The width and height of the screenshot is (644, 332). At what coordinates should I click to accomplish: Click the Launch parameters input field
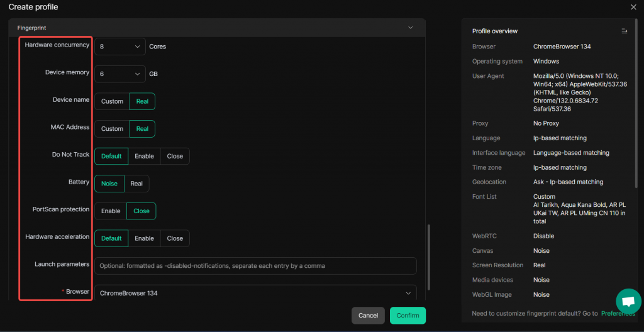click(x=255, y=266)
